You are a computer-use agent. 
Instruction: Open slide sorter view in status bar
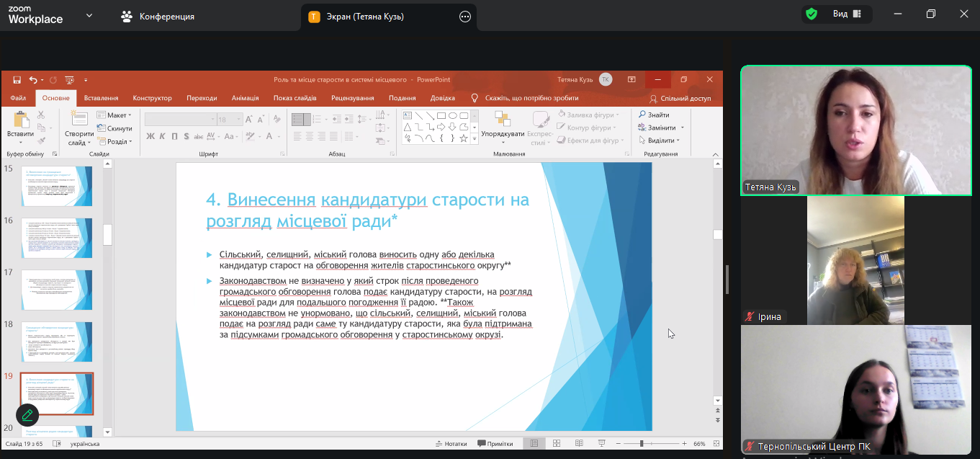coord(556,444)
